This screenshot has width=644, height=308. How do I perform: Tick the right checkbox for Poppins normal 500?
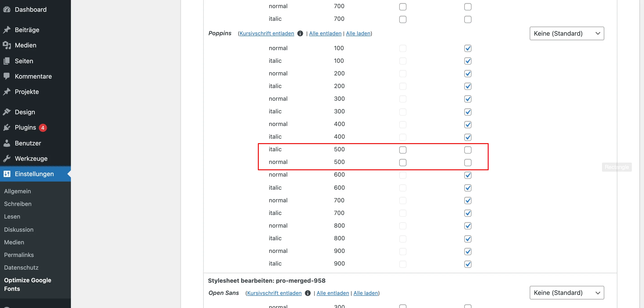pos(467,163)
